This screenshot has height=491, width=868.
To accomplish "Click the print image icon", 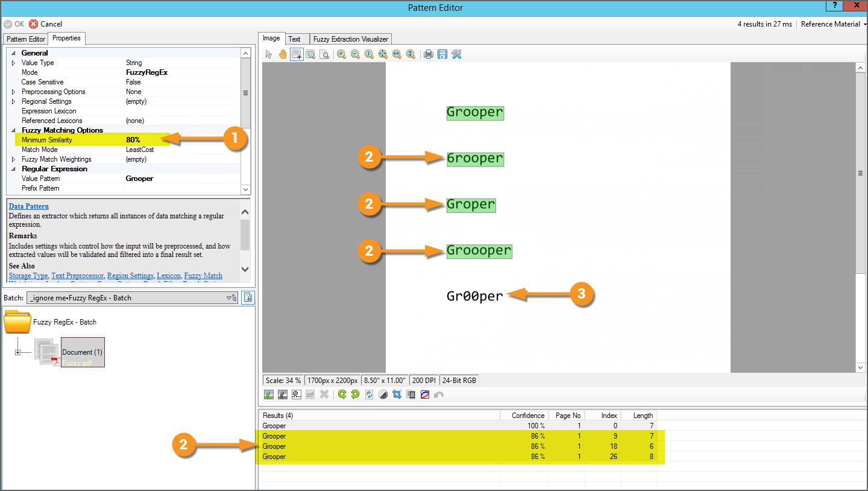I will click(x=429, y=54).
